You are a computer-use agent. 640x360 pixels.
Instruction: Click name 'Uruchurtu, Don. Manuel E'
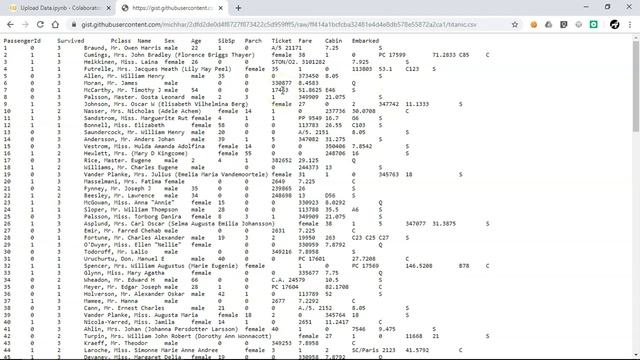pyautogui.click(x=124, y=259)
